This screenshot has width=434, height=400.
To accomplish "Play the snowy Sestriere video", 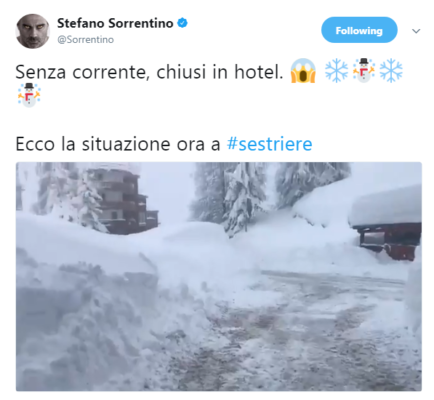I will coord(219,276).
